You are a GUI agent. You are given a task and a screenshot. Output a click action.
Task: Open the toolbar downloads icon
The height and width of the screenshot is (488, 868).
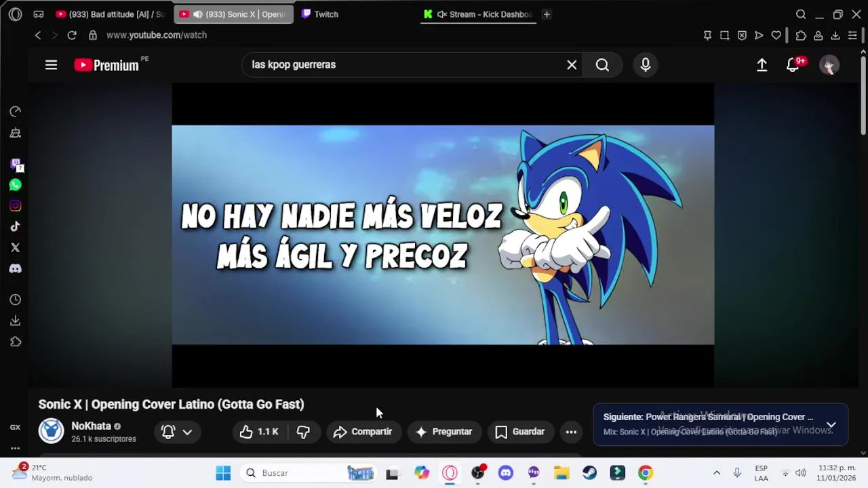click(x=835, y=35)
